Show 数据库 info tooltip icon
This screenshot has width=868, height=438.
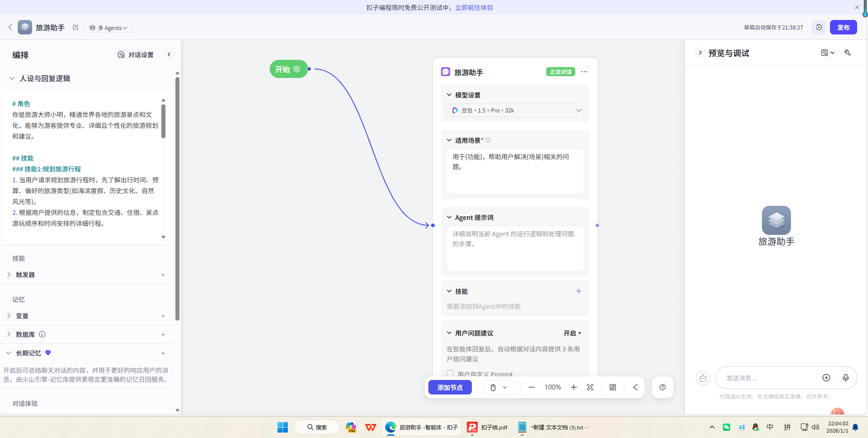pos(42,334)
